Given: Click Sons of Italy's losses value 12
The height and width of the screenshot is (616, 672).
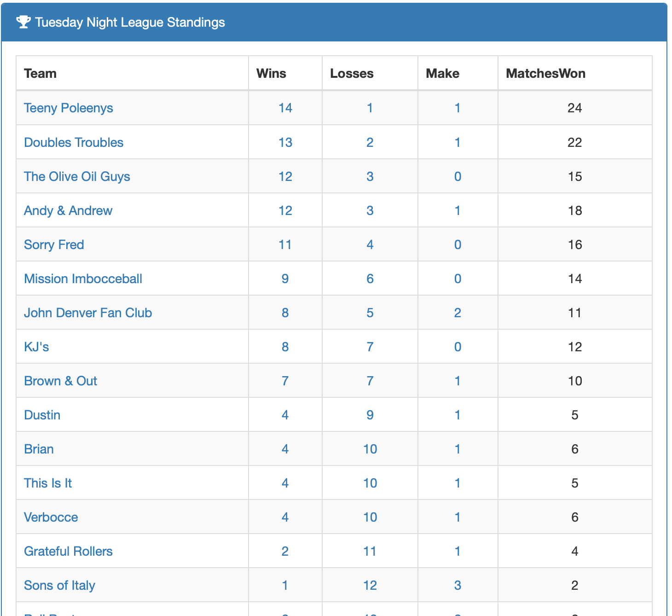Looking at the screenshot, I should coord(370,585).
